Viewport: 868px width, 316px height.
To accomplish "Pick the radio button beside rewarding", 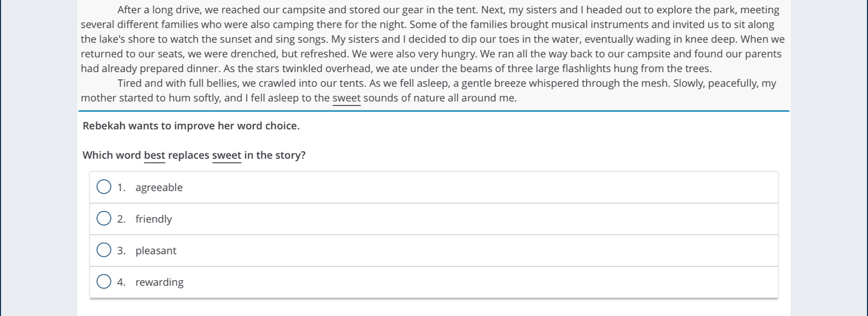I will click(104, 282).
